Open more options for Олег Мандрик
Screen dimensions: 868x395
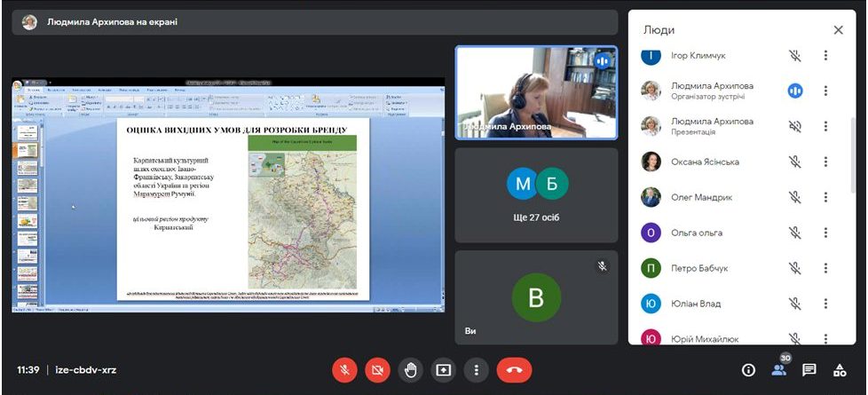[x=825, y=197]
